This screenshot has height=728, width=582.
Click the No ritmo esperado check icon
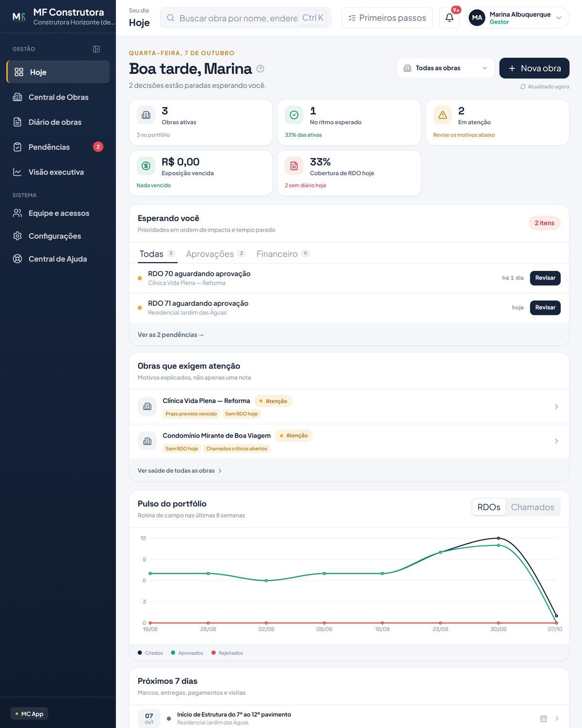click(x=294, y=115)
